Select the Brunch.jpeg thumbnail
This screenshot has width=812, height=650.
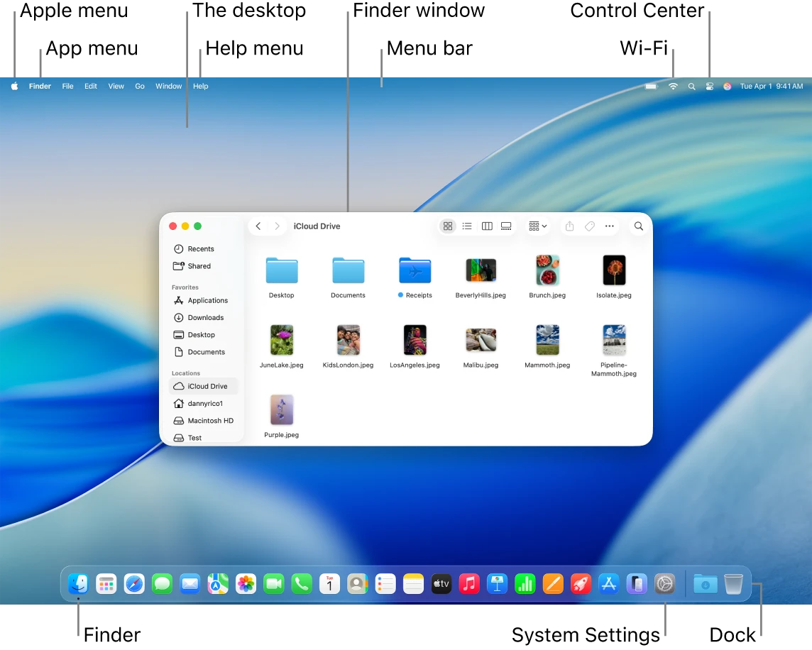coord(547,270)
